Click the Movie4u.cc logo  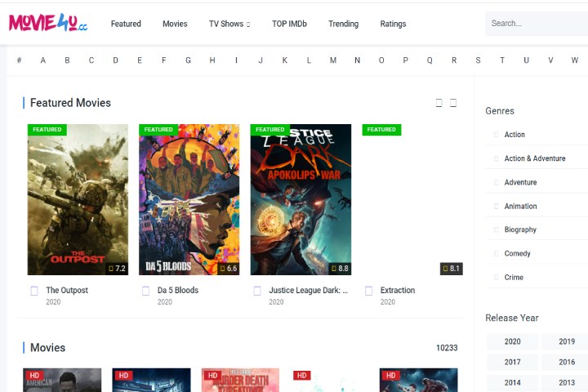[x=48, y=23]
